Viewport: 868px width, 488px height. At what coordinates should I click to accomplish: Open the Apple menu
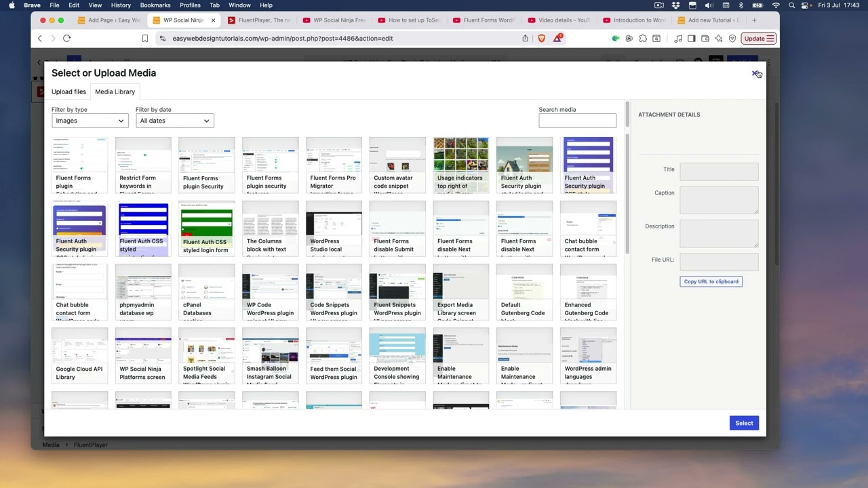(x=12, y=5)
